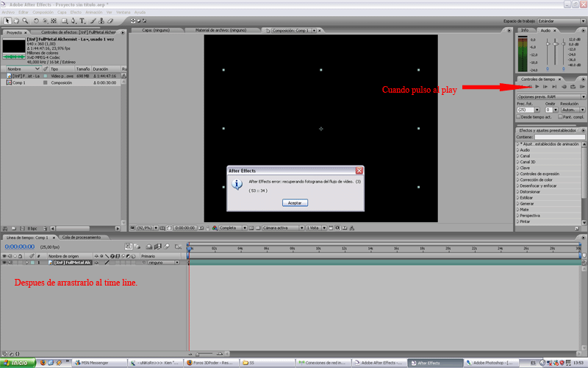Click Aceptar in the error dialog
Viewport: 588px width, 368px height.
click(295, 203)
